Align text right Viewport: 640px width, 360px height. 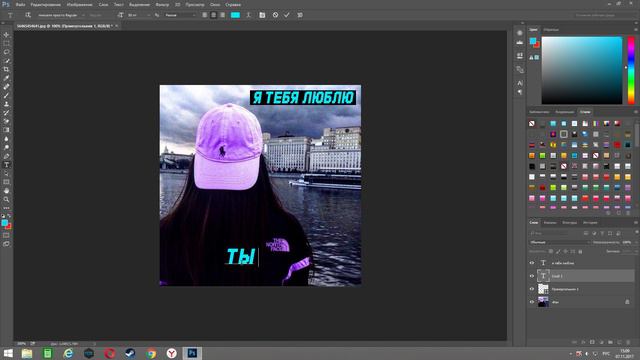(222, 15)
